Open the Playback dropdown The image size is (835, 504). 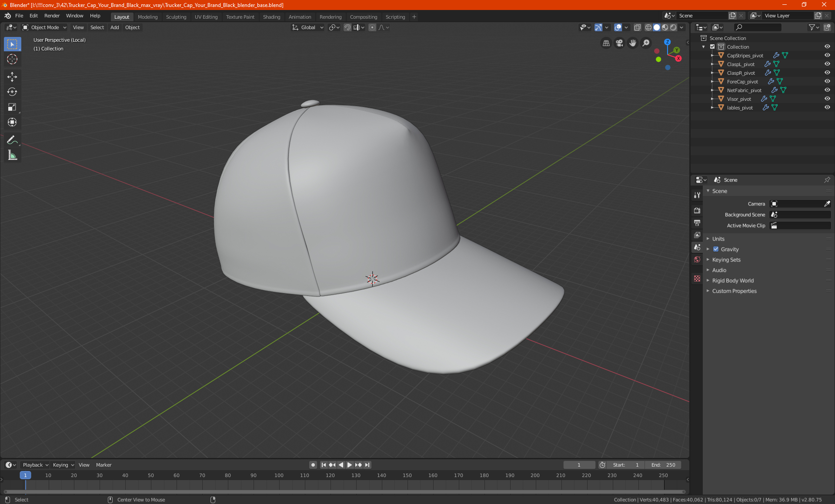tap(36, 465)
